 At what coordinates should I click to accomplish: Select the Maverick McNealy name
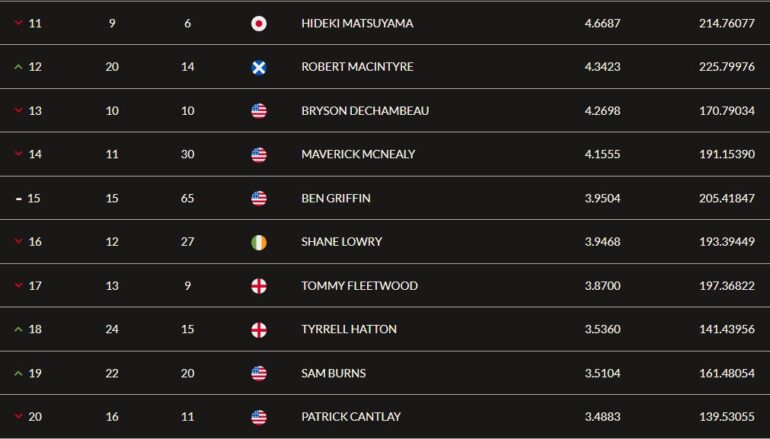(358, 154)
